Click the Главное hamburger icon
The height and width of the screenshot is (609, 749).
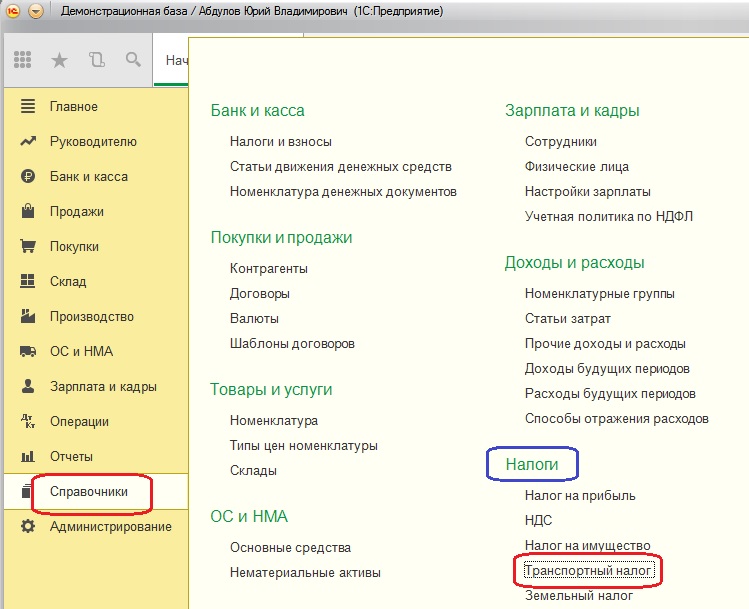click(x=28, y=106)
